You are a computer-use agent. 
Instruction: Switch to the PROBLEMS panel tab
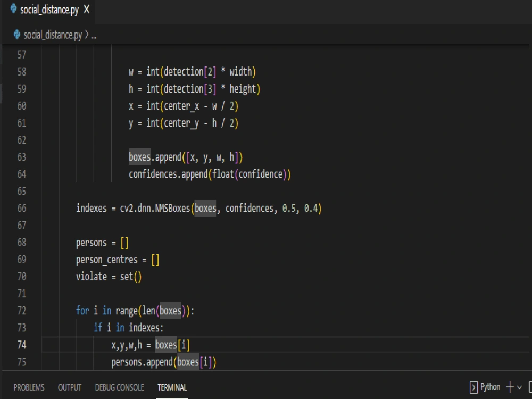point(29,387)
